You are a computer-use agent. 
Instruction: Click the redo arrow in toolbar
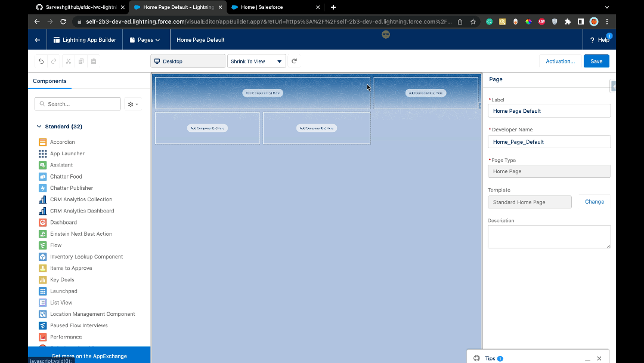54,61
